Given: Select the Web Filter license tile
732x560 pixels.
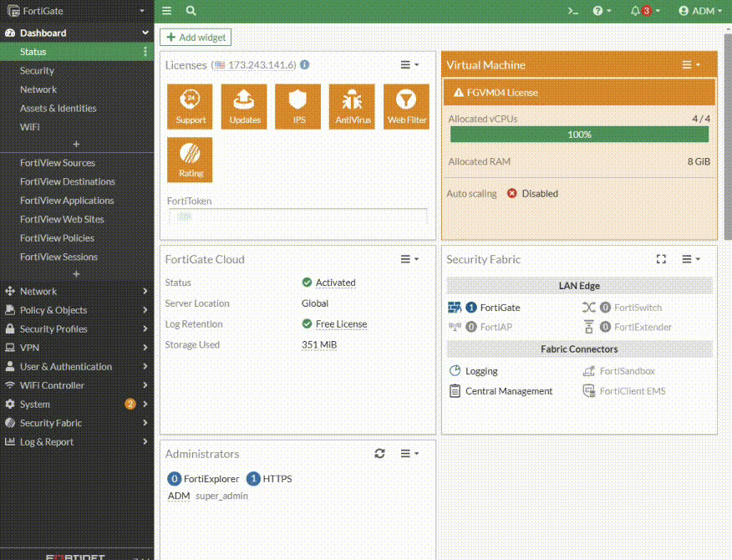Looking at the screenshot, I should click(406, 106).
